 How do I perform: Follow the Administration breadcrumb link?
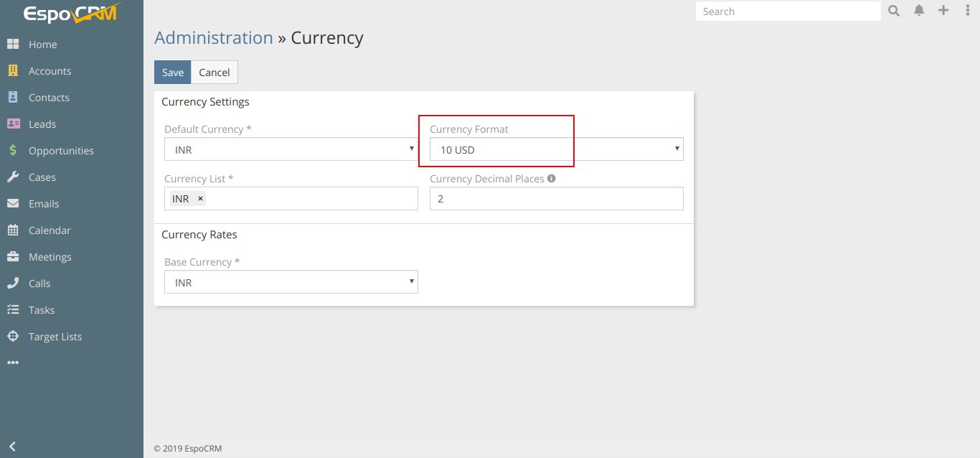(214, 38)
